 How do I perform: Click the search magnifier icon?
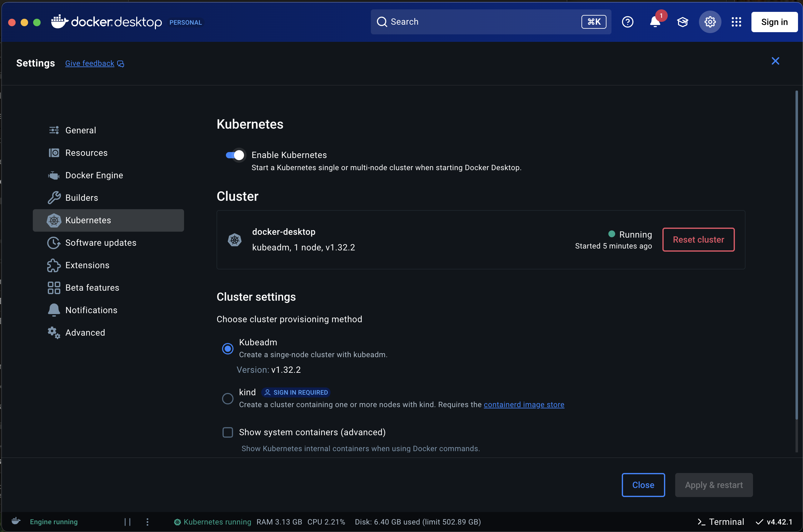click(x=382, y=22)
